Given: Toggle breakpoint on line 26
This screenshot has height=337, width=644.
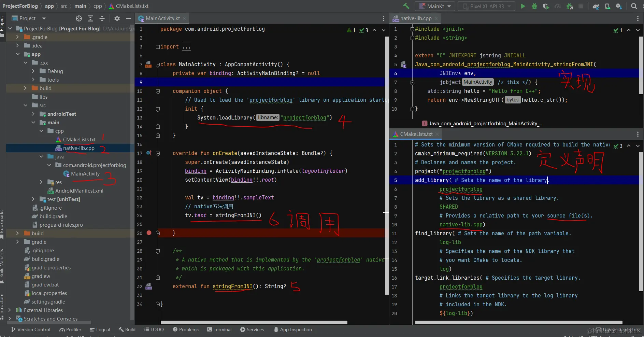Looking at the screenshot, I should click(149, 233).
